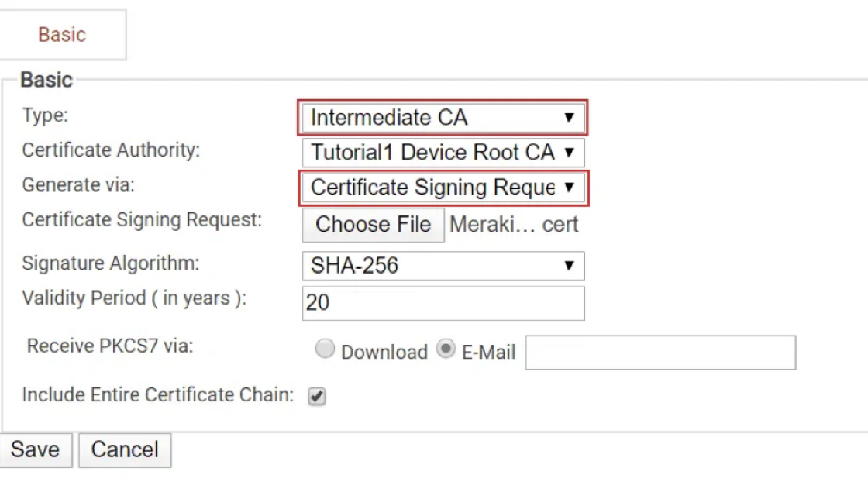Expand the Signature Algorithm SHA-256 dropdown

[443, 266]
